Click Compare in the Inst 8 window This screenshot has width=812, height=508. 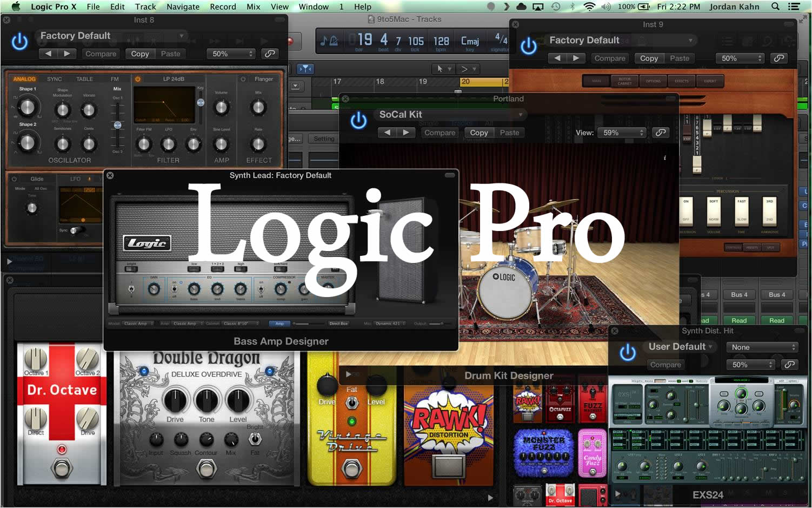tap(101, 54)
